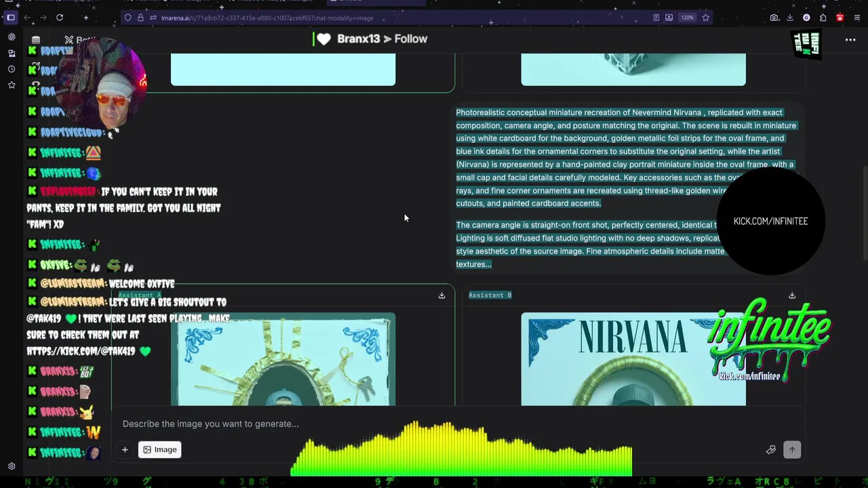Click the send arrow submit button
The height and width of the screenshot is (488, 868).
[x=792, y=449]
